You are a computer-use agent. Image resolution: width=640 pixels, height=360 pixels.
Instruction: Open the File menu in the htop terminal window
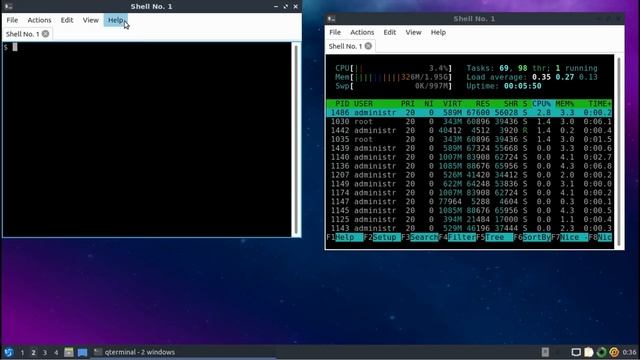335,32
